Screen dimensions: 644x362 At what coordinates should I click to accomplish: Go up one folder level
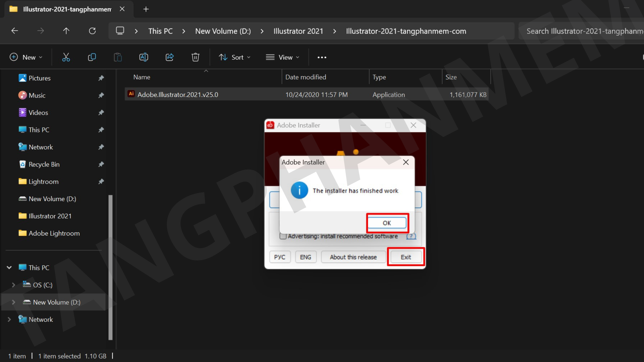pos(66,31)
